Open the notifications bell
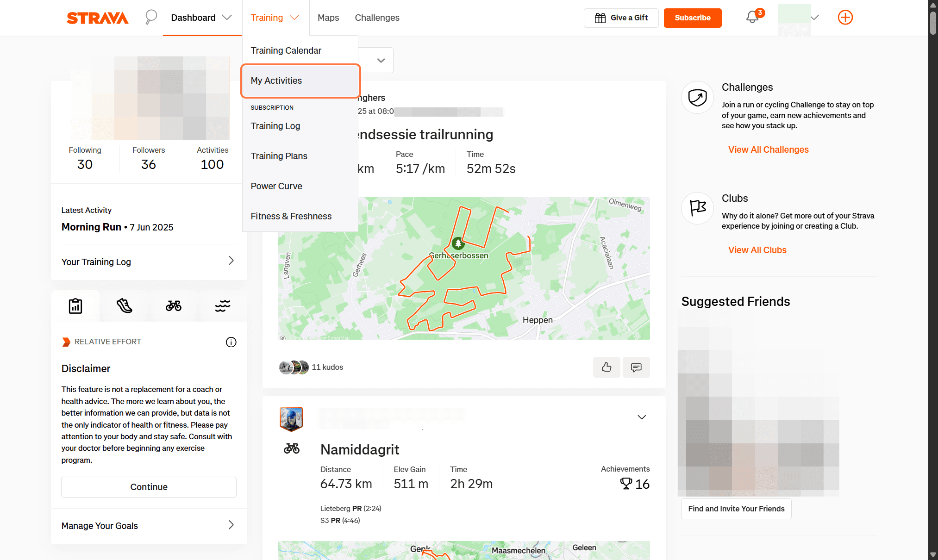938x560 pixels. (750, 17)
